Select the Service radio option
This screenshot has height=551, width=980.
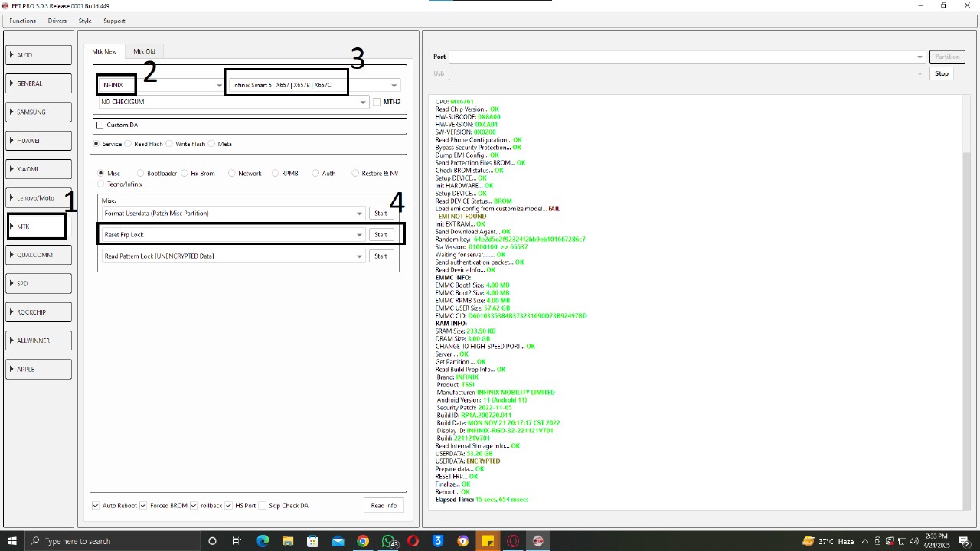coord(96,144)
